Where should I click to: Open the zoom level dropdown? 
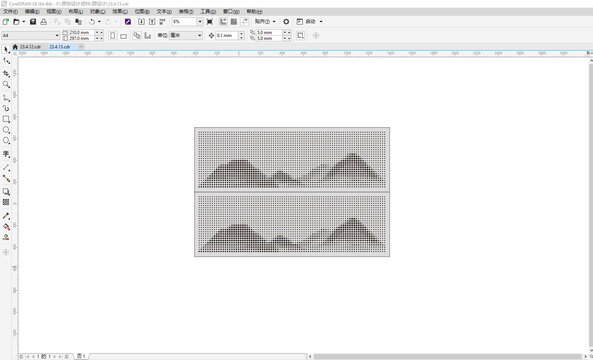point(200,22)
